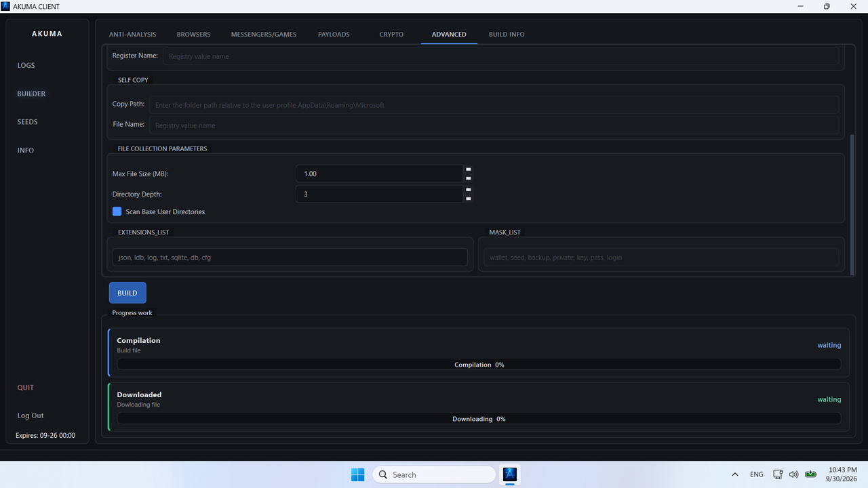Select the red QUIT option

click(26, 388)
